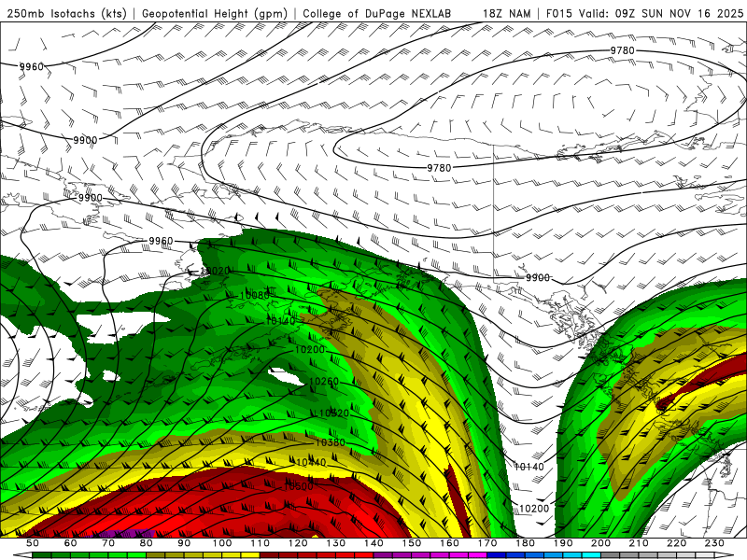This screenshot has width=747, height=560.
Task: Click the 50 value on the isotach scale
Action: coord(33,543)
